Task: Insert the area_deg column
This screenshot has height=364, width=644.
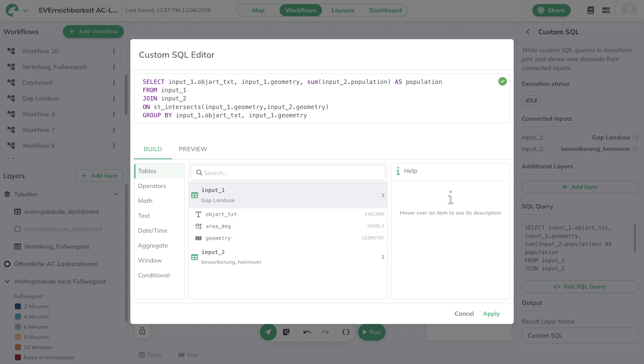Action: 288,226
